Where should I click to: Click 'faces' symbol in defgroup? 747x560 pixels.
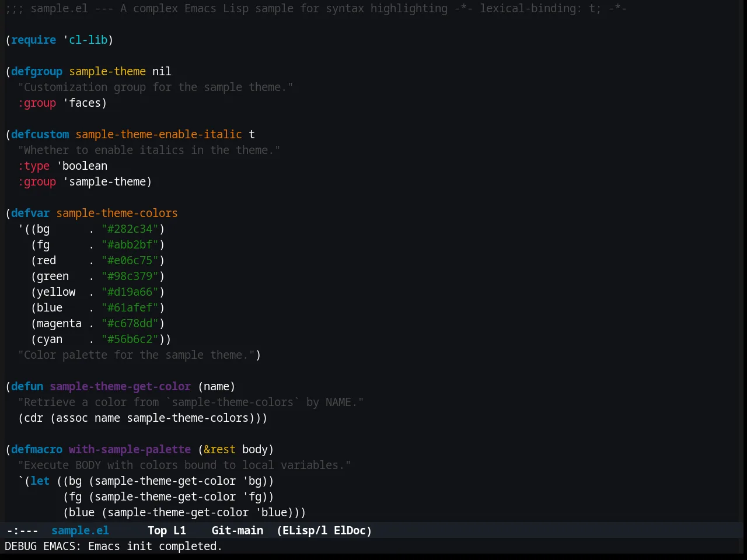[85, 103]
